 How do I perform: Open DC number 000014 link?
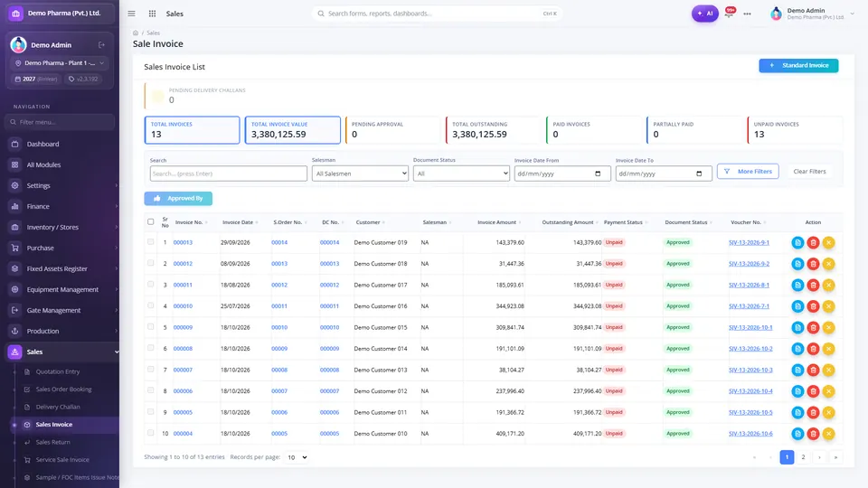coord(329,242)
